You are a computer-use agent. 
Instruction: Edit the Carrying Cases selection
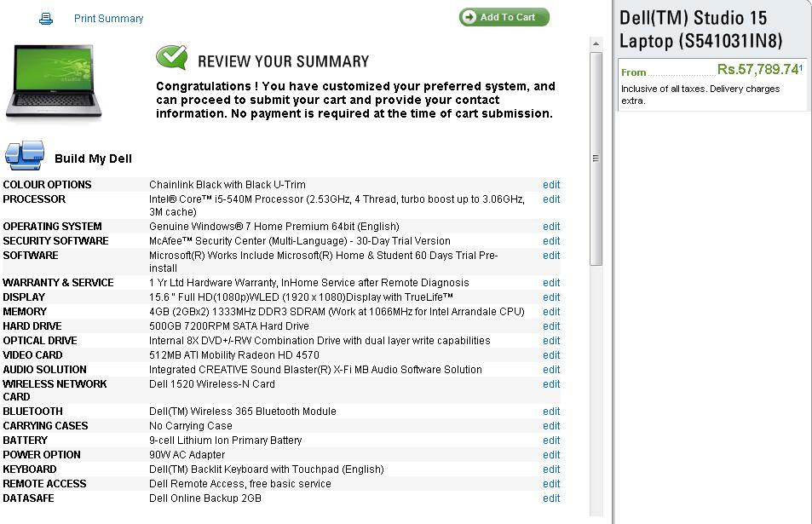tap(551, 426)
